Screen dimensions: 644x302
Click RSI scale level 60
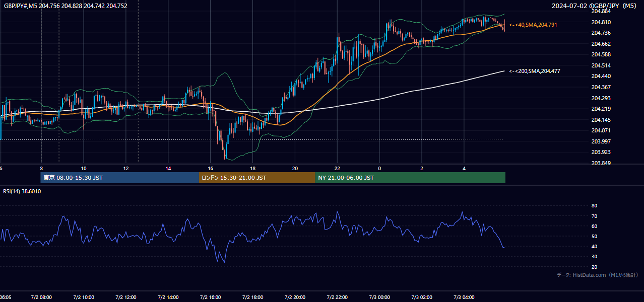[x=594, y=226]
